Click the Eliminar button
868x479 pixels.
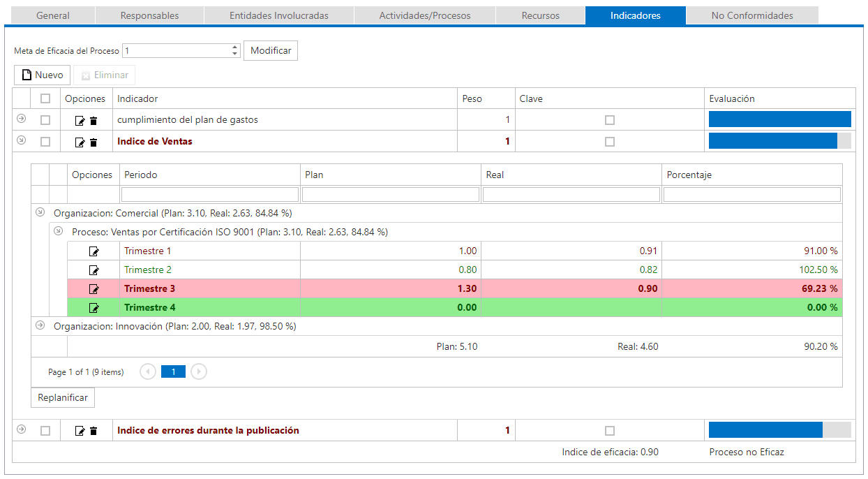point(104,75)
